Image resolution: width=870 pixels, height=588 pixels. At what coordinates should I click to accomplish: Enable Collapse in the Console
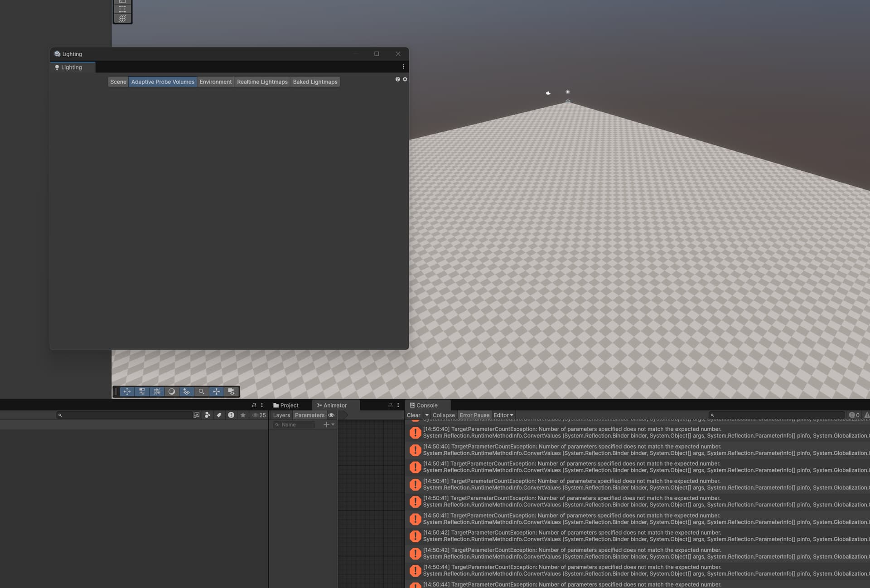point(443,415)
